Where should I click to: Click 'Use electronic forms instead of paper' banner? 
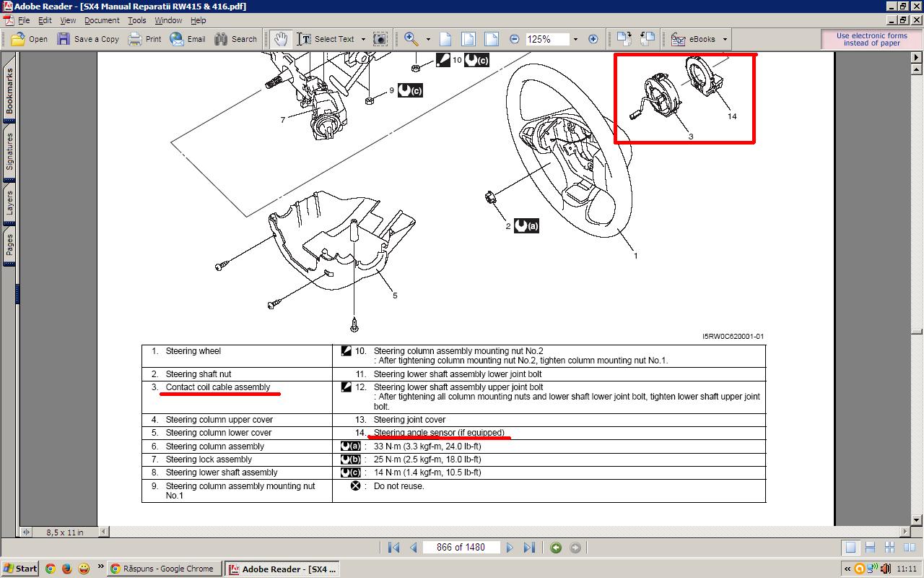872,39
